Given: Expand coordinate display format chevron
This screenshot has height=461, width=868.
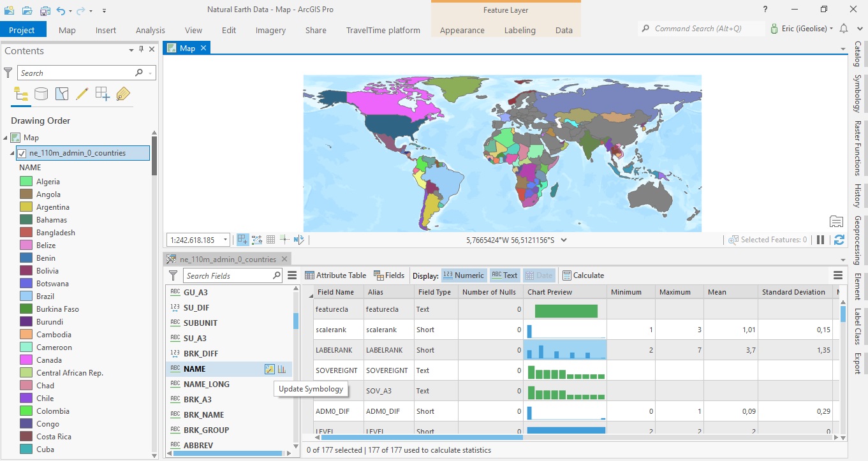Looking at the screenshot, I should [x=563, y=240].
